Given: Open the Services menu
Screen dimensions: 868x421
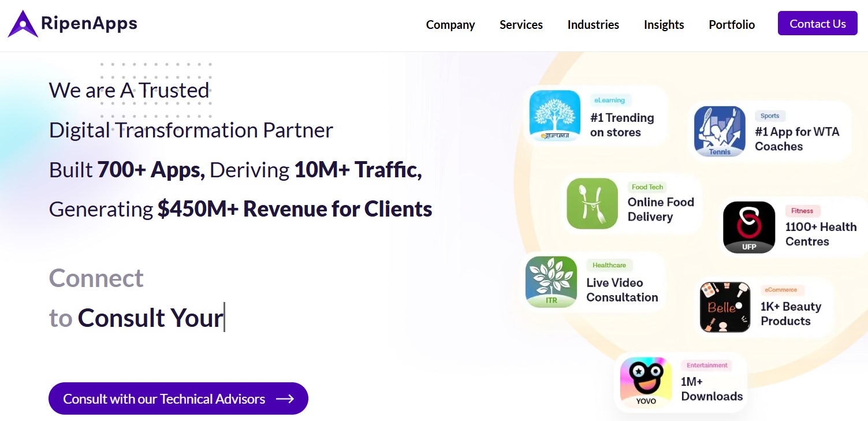Looking at the screenshot, I should 520,25.
